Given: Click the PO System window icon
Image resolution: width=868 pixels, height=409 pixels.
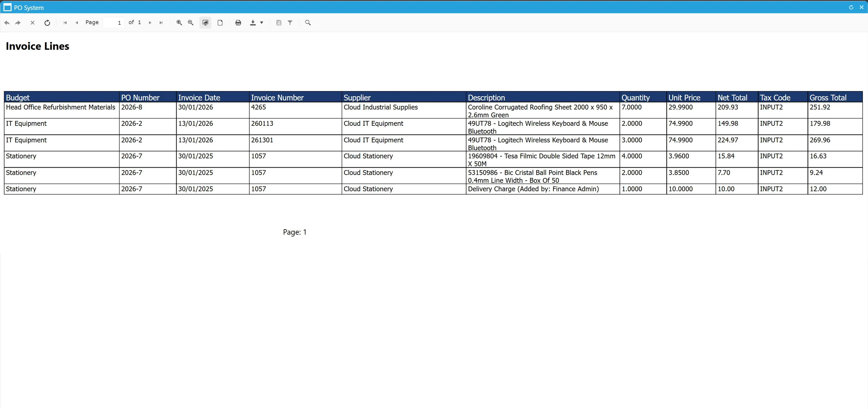Looking at the screenshot, I should click(7, 8).
